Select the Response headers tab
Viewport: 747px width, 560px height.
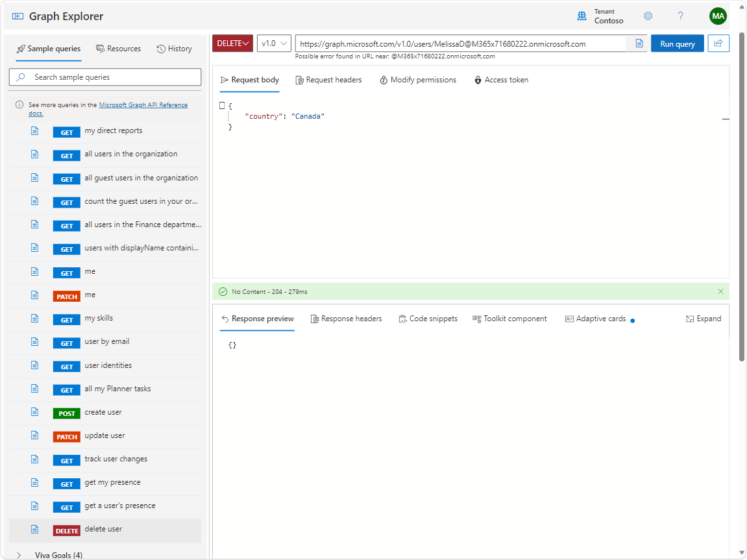click(347, 319)
